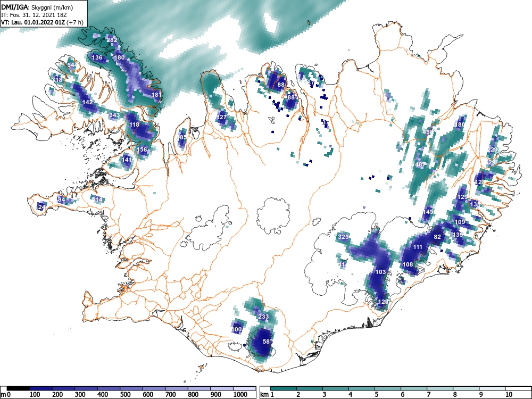
Task: Click the visibility value 118 on the map
Action: 135,124
